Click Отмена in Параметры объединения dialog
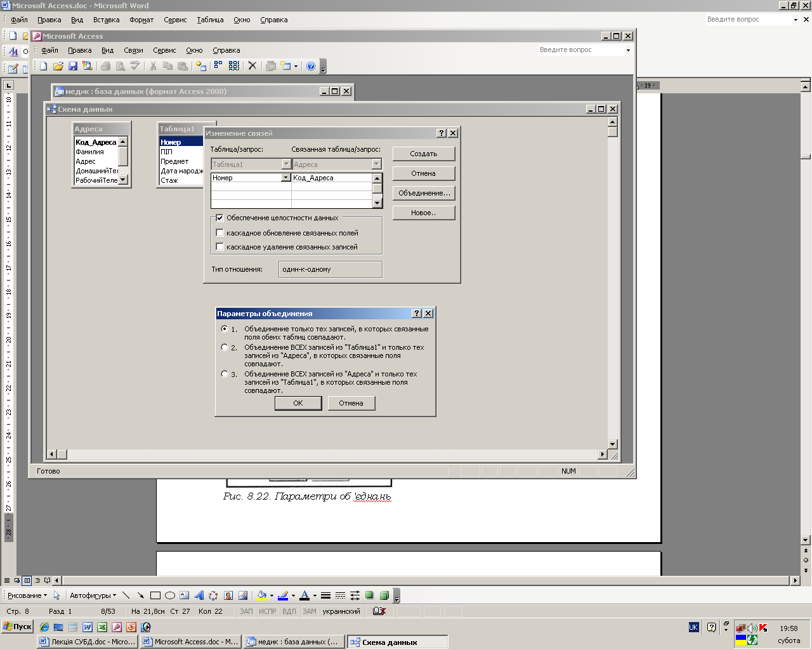 [x=351, y=403]
